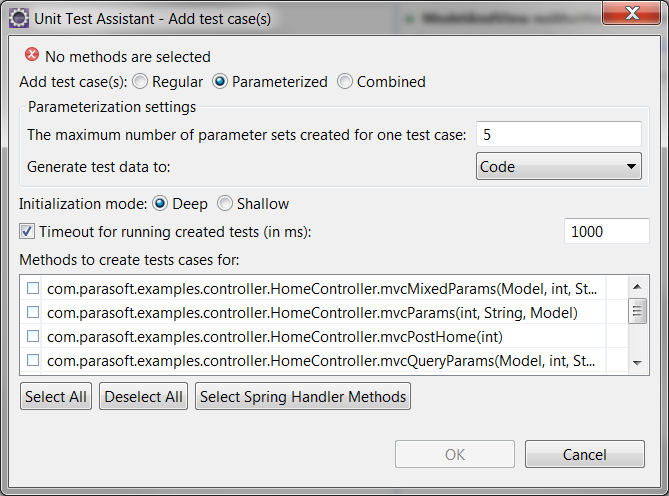Select the Parameterized radio button
The width and height of the screenshot is (669, 496).
point(220,81)
